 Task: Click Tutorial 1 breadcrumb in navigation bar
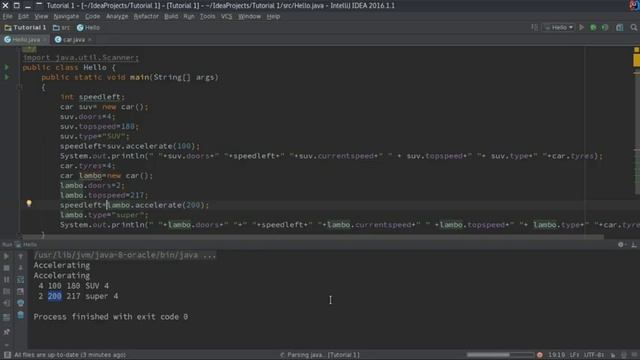(x=25, y=27)
